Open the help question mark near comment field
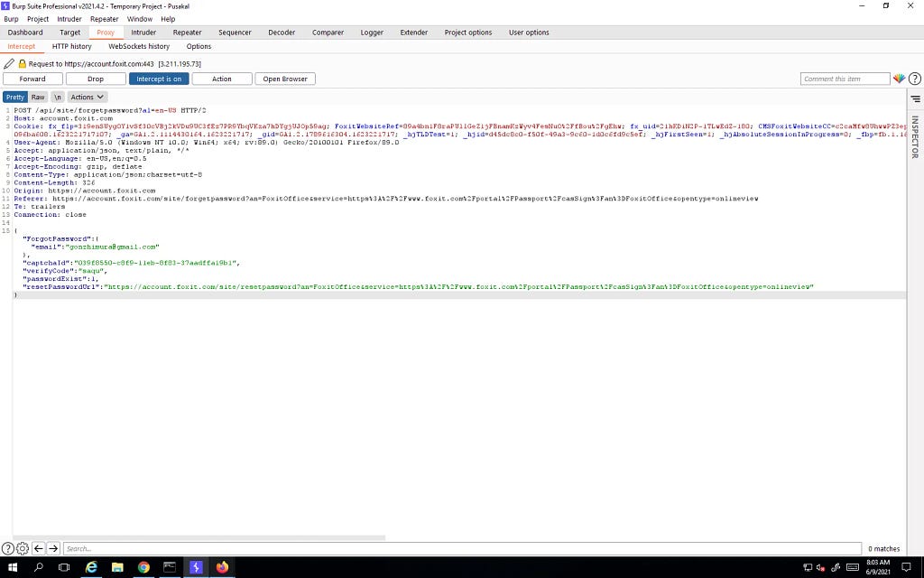The image size is (924, 578). point(915,79)
